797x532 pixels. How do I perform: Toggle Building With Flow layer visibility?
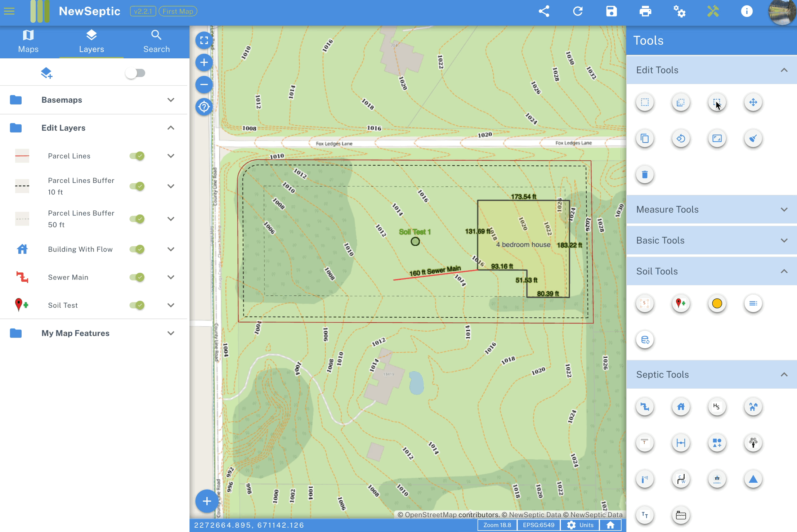pyautogui.click(x=137, y=249)
